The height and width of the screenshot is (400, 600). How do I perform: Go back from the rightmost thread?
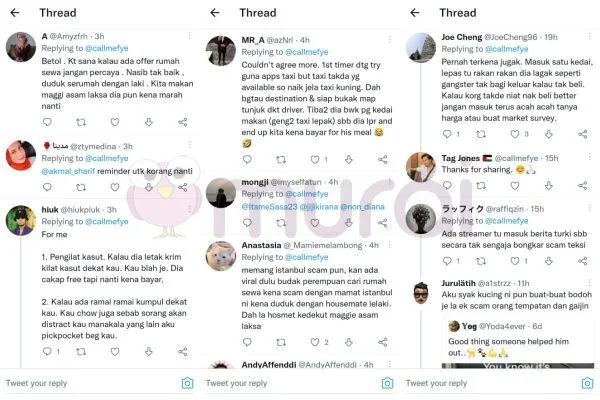415,13
